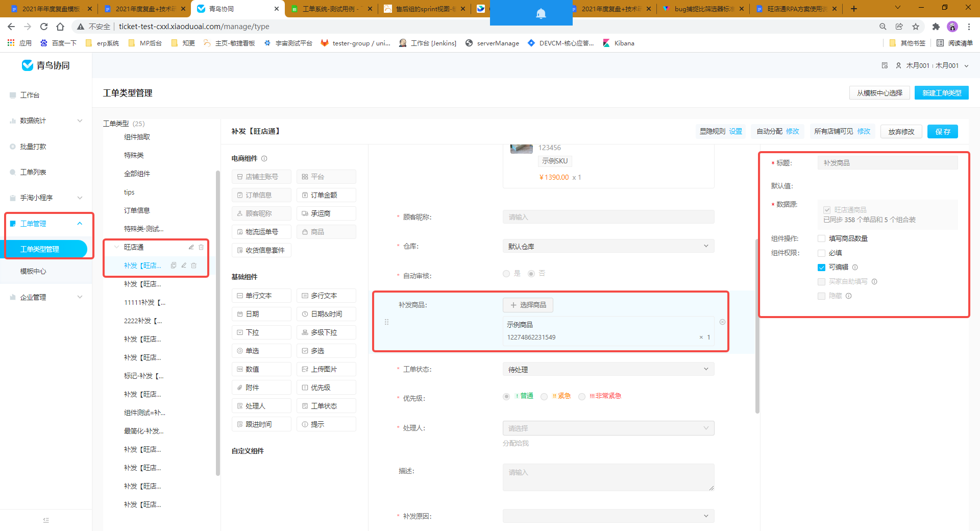The width and height of the screenshot is (980, 531).
Task: Open the serverManage bookmark
Action: [x=492, y=43]
